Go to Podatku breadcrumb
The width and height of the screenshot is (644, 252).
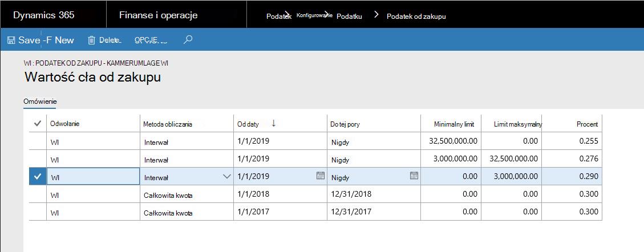click(349, 17)
